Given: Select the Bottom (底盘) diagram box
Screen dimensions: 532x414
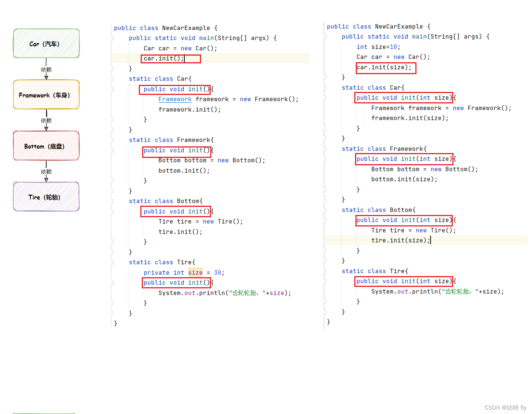Looking at the screenshot, I should pyautogui.click(x=46, y=146).
